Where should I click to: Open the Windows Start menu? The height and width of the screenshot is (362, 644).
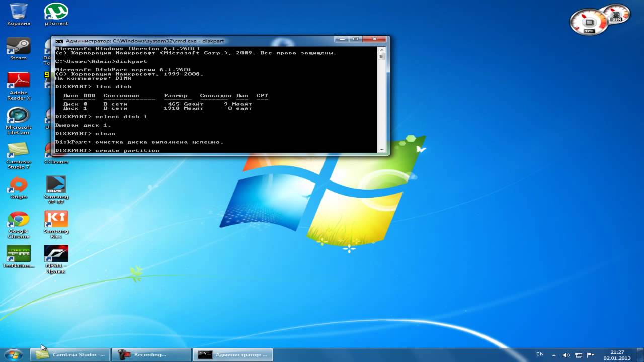pos(13,354)
